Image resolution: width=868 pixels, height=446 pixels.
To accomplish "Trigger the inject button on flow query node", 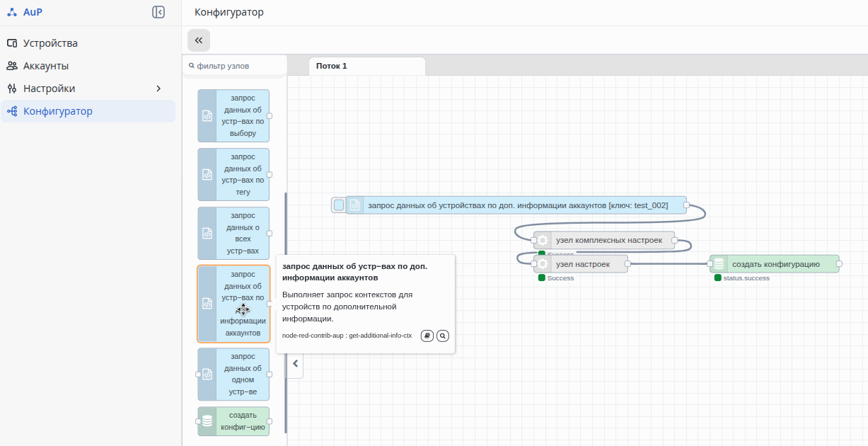I will [x=339, y=205].
